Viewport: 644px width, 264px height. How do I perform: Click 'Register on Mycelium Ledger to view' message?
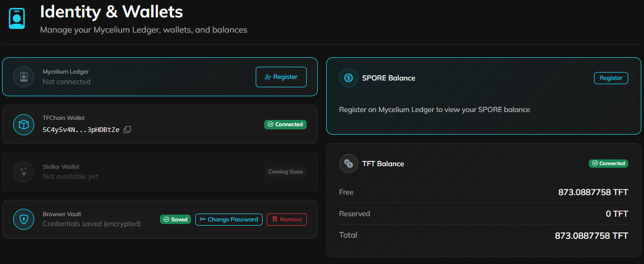pyautogui.click(x=435, y=110)
